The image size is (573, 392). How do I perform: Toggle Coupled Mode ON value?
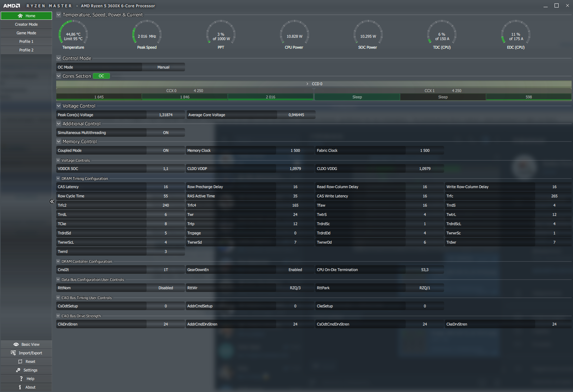[x=166, y=150]
